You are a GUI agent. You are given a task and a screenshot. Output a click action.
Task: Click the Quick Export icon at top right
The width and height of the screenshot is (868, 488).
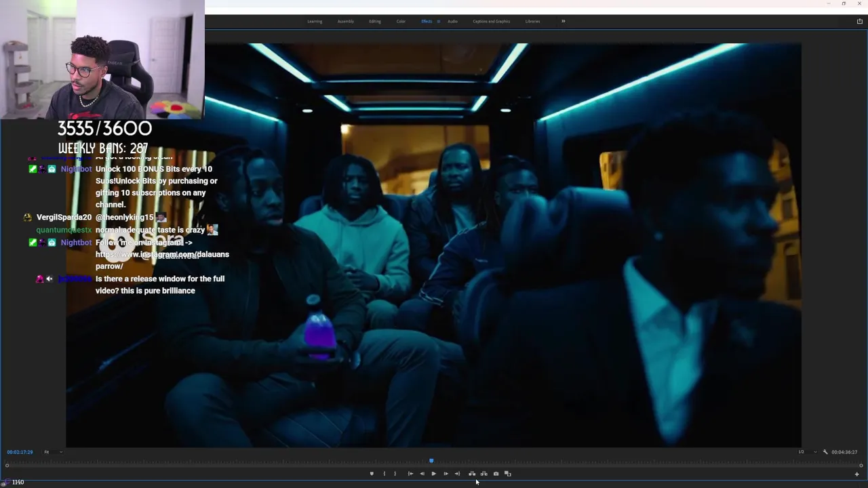pyautogui.click(x=859, y=22)
